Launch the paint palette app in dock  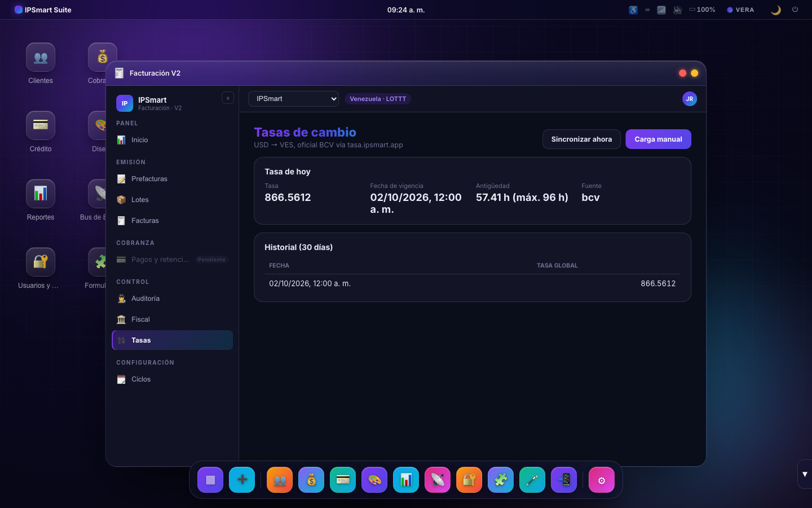374,480
